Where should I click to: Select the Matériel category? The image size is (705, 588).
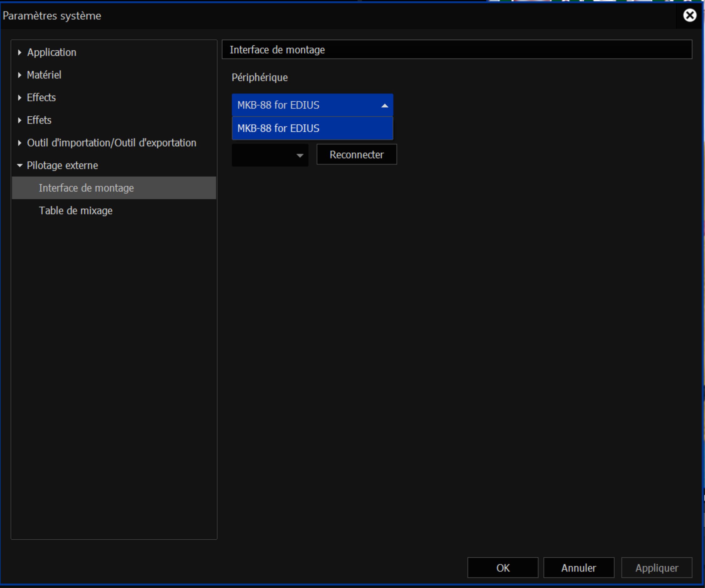[44, 75]
